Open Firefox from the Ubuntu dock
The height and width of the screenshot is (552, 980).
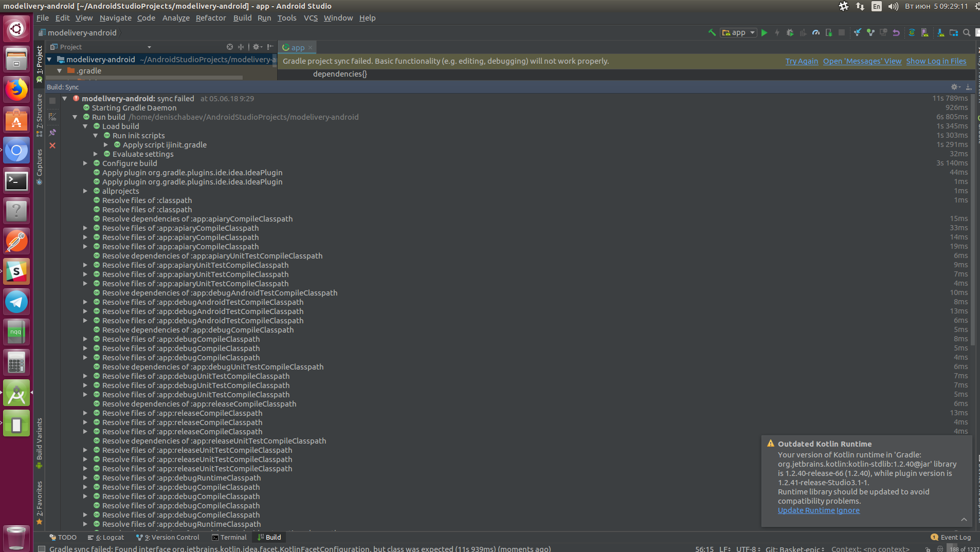[16, 89]
